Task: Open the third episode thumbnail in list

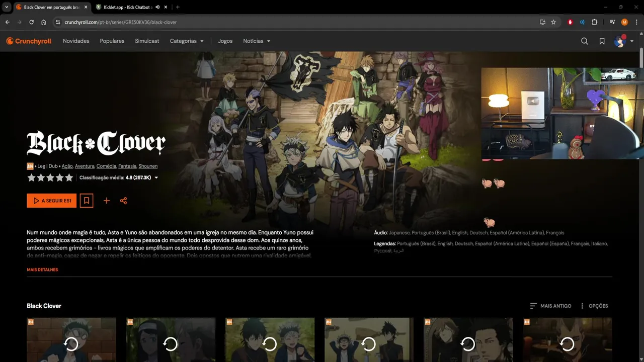Action: click(270, 340)
